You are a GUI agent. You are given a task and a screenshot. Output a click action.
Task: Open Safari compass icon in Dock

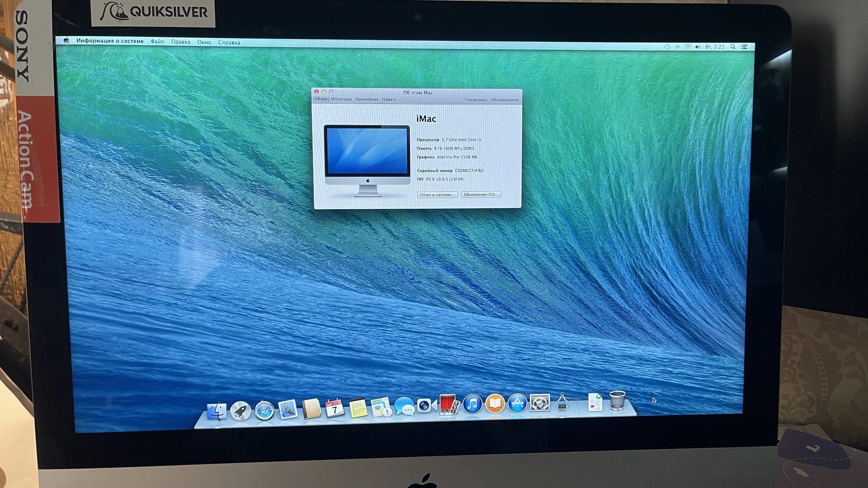coord(264,411)
